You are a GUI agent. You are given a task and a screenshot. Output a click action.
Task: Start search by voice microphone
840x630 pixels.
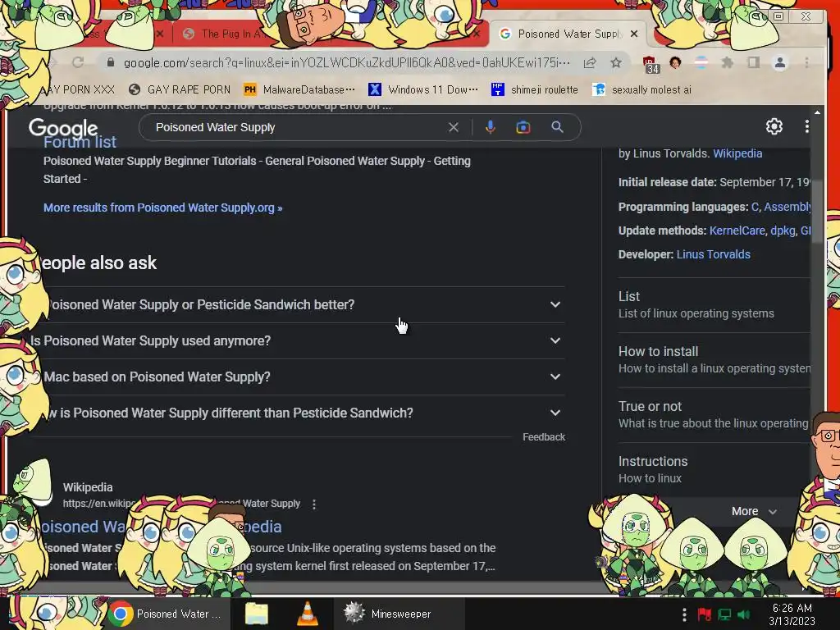pyautogui.click(x=491, y=127)
